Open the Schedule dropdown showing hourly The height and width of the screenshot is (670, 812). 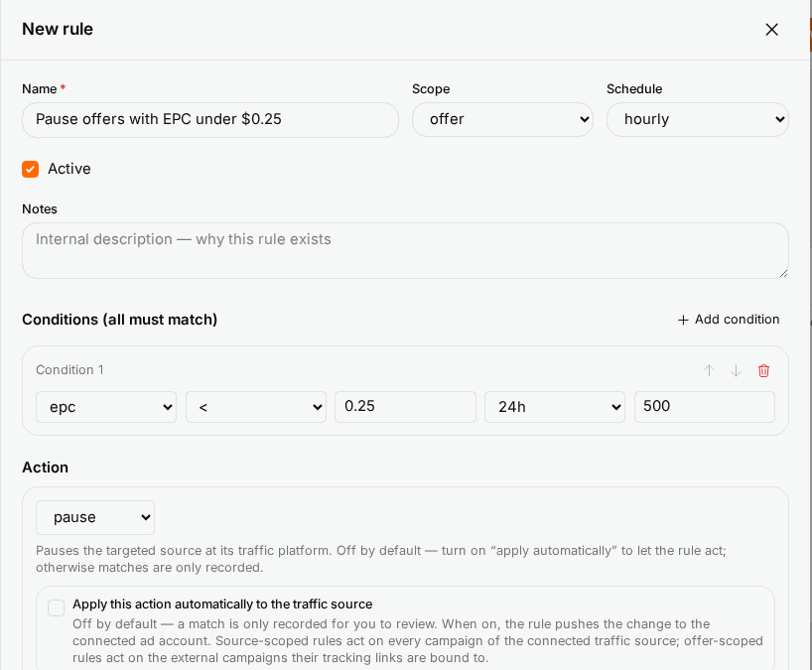[x=698, y=119]
